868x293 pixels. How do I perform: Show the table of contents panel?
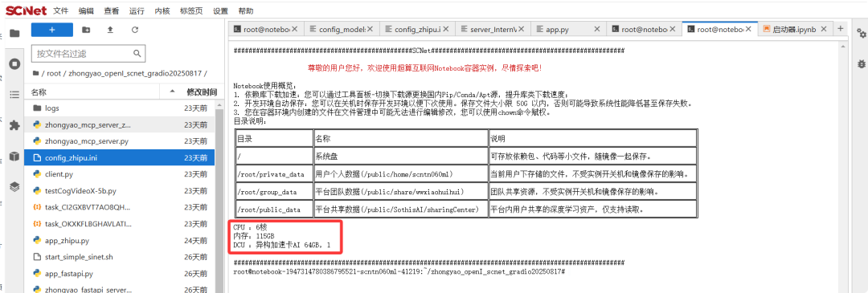click(x=14, y=95)
